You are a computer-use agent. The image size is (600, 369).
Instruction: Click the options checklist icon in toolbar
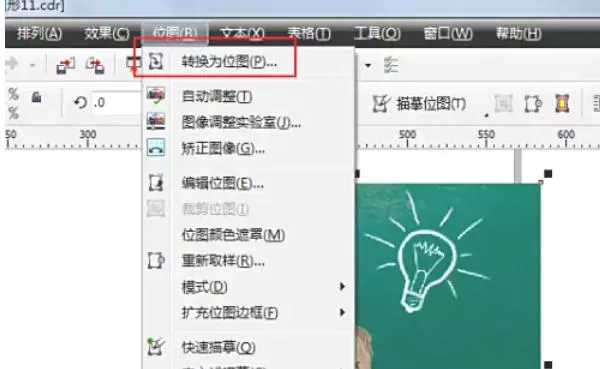point(391,65)
